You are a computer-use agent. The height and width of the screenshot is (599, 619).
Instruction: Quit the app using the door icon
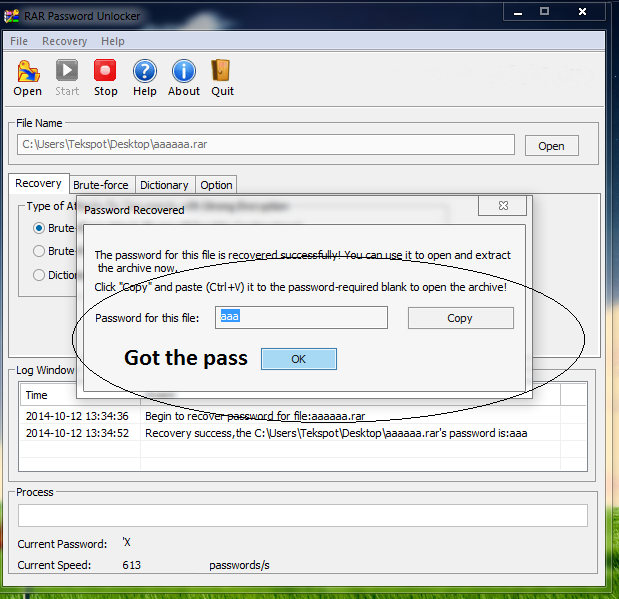[x=221, y=70]
